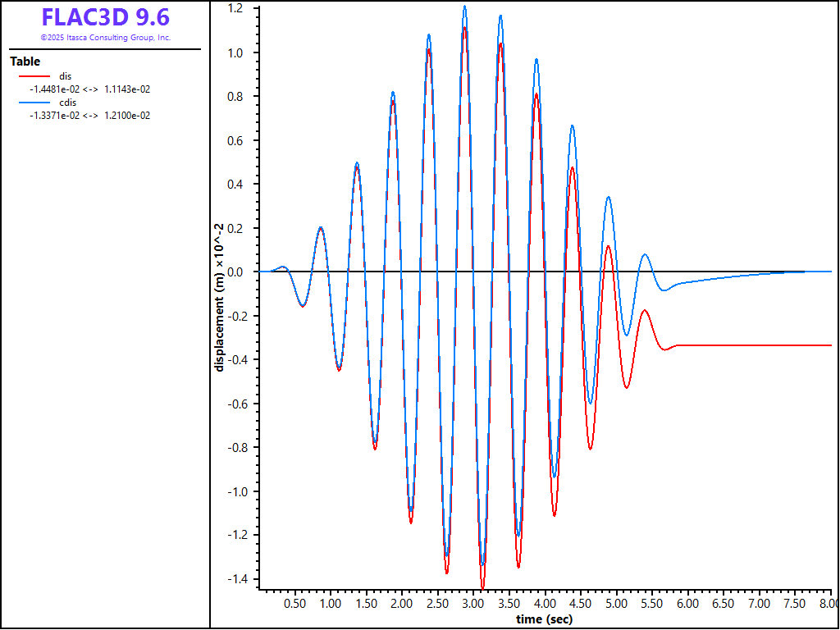Select the Table legend heading

pos(25,62)
